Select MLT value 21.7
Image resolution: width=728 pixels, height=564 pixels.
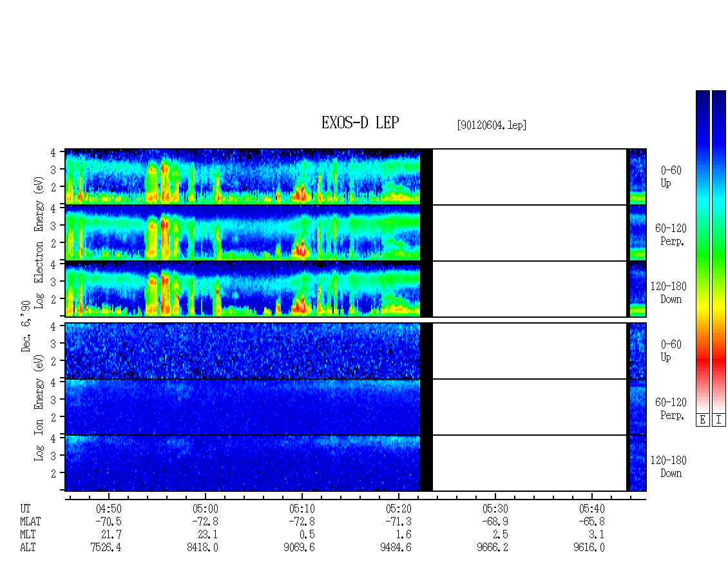[x=111, y=534]
